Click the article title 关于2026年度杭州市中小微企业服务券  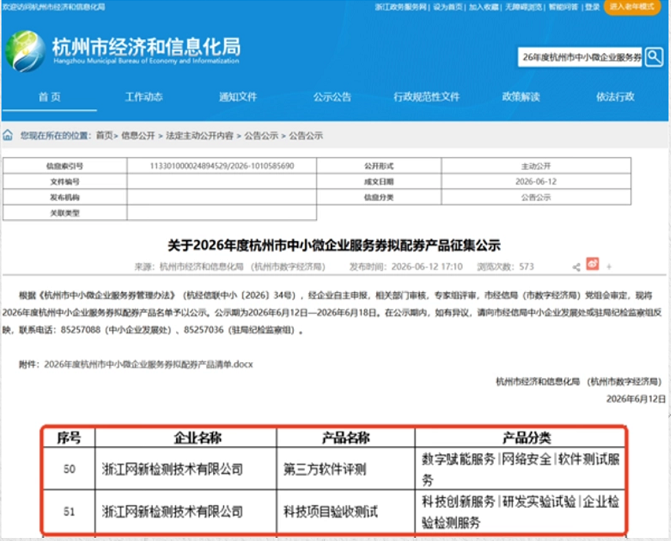(x=334, y=245)
